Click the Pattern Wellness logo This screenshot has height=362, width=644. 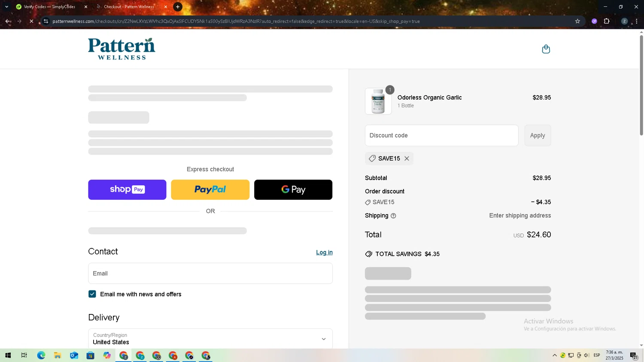pyautogui.click(x=122, y=49)
